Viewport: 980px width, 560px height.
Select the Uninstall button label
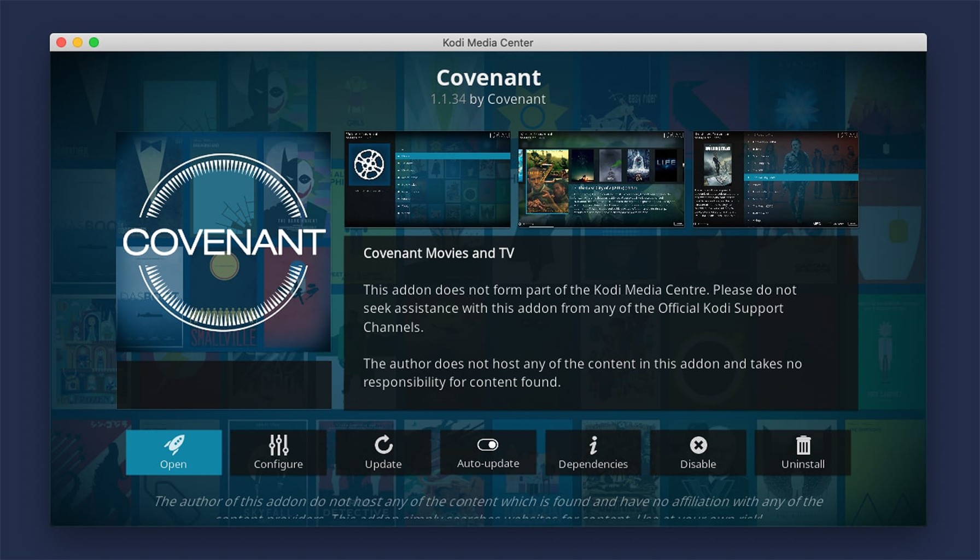803,464
